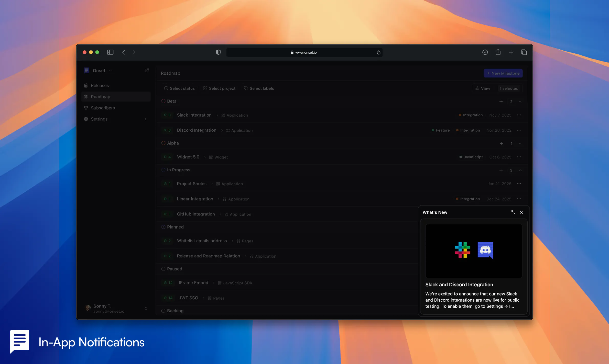Screen dimensions: 609x364
Task: Open the privacy shield icon
Action: coord(218,52)
